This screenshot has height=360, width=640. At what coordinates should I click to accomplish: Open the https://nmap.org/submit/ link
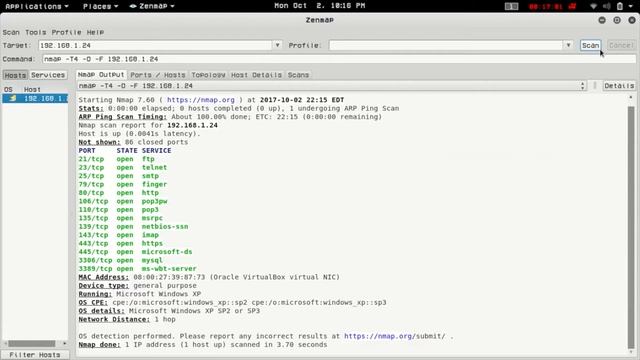pyautogui.click(x=395, y=336)
